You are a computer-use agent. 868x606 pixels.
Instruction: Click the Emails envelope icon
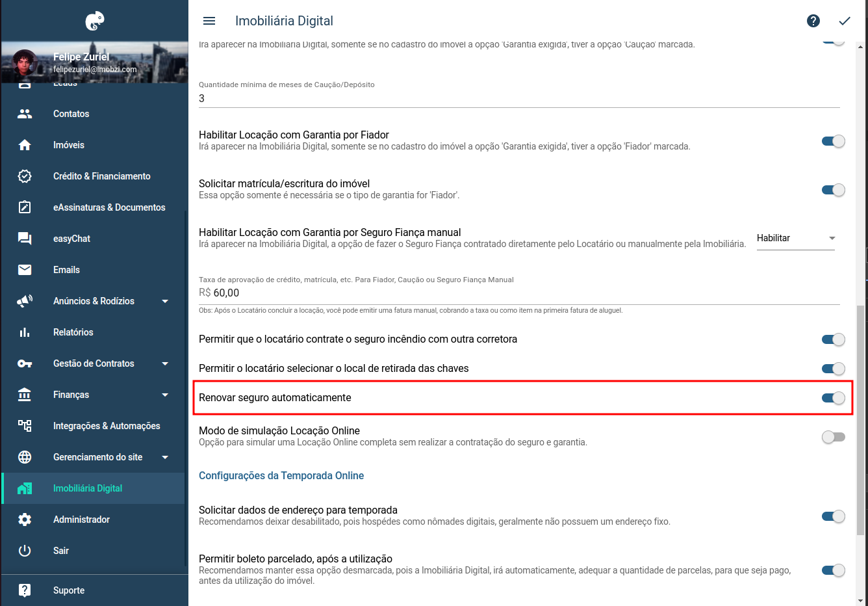tap(25, 270)
